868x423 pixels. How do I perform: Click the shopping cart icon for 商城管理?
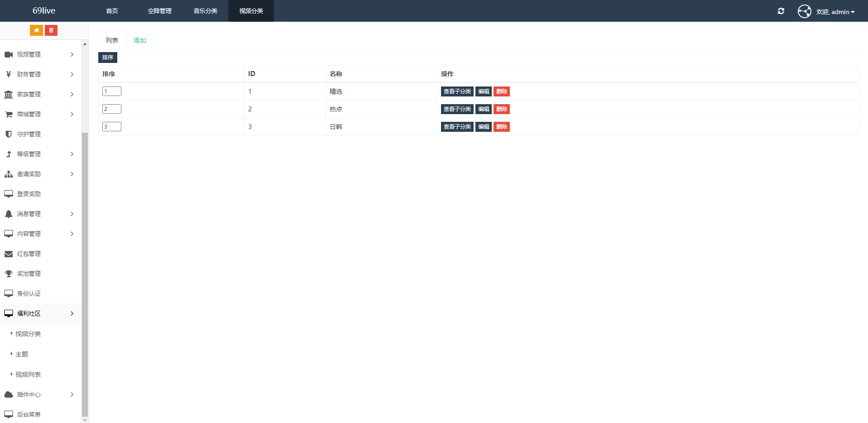(9, 114)
